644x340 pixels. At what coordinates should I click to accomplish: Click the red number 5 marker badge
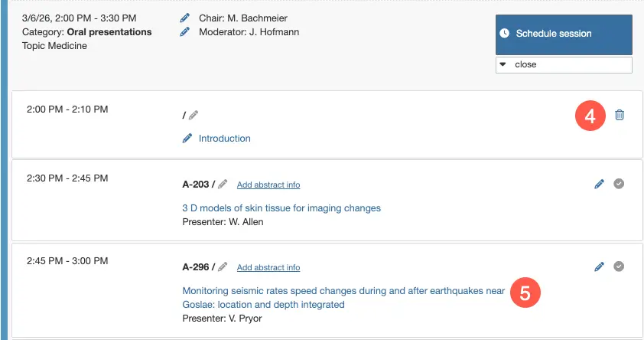point(525,293)
